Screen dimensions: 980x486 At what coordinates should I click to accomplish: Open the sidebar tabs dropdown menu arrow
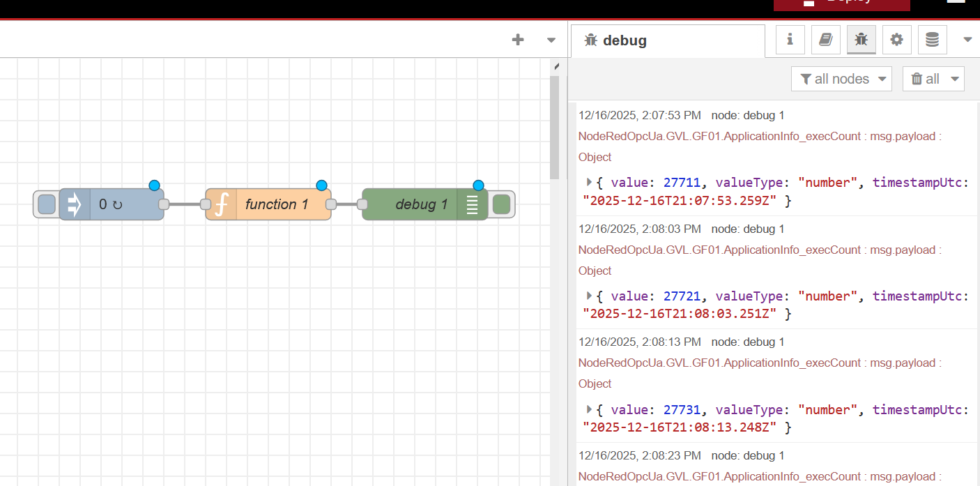pyautogui.click(x=967, y=40)
